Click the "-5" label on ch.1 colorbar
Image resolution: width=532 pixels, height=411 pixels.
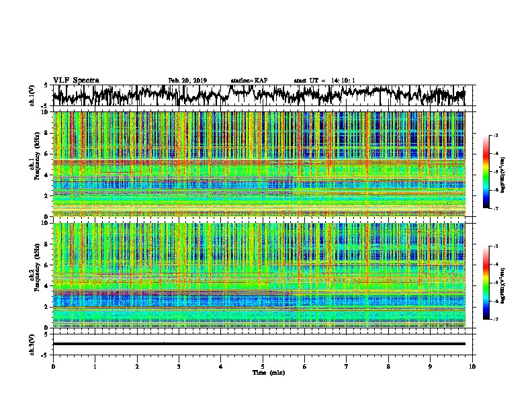pos(495,172)
